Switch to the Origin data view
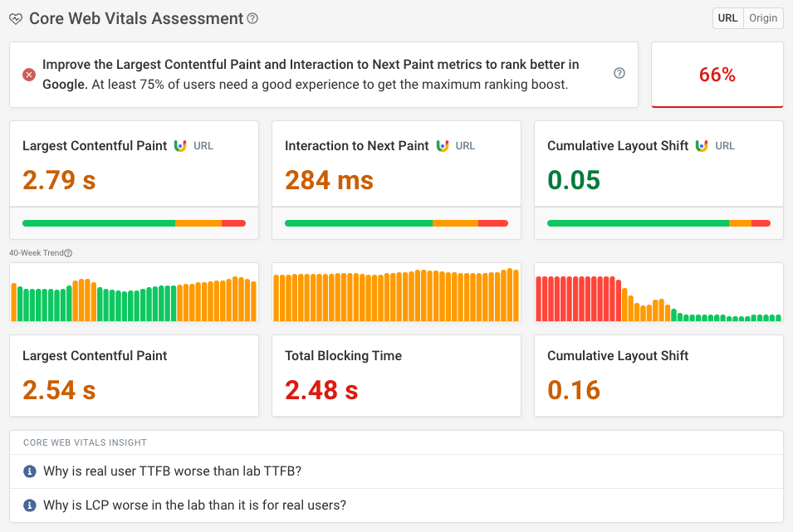This screenshot has width=793, height=532. tap(762, 18)
